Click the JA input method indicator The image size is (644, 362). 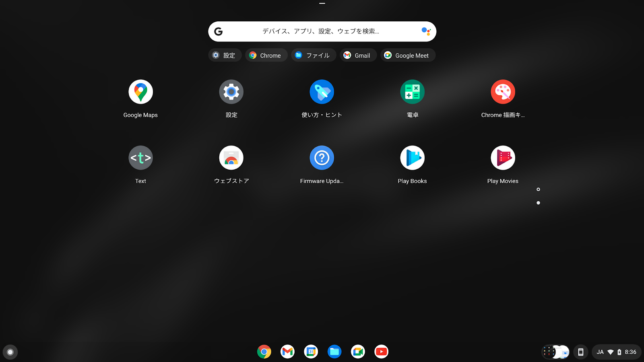pos(600,352)
